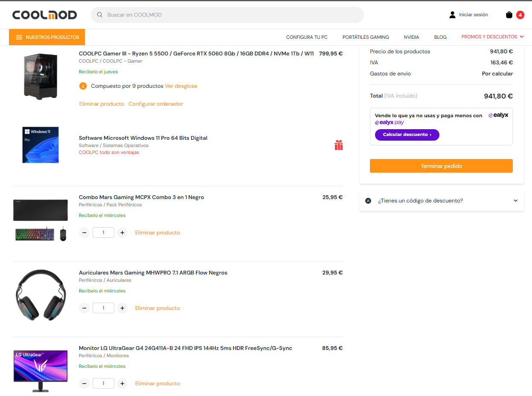Click 'Periféricos / Auriculares' category text
The height and width of the screenshot is (396, 532).
pos(105,280)
